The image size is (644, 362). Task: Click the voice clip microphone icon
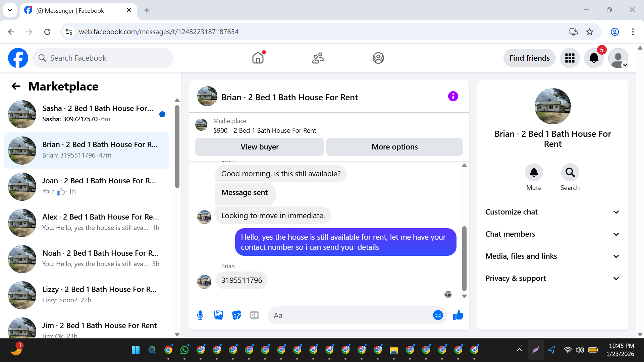[200, 315]
